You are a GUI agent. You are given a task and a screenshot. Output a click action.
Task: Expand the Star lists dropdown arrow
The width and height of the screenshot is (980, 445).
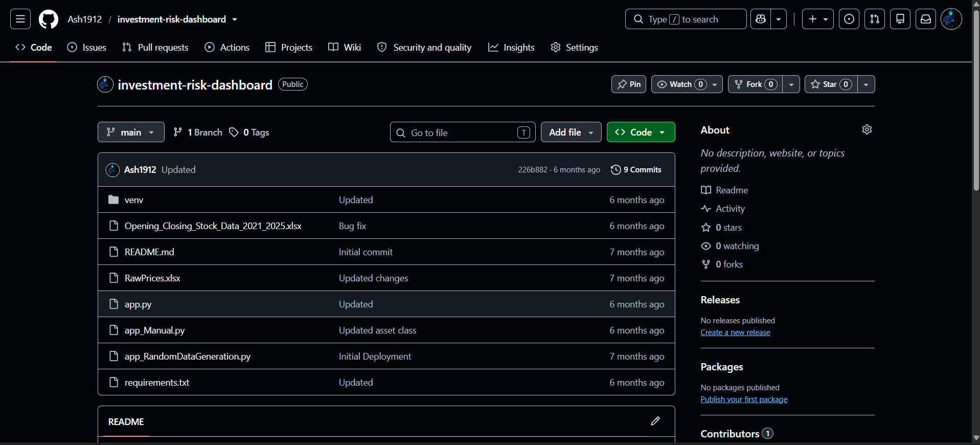[866, 84]
